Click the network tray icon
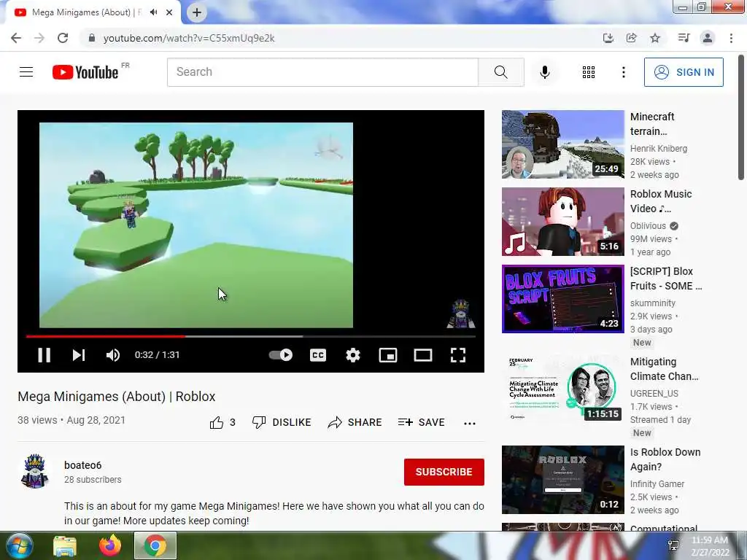747x560 pixels. 673,546
